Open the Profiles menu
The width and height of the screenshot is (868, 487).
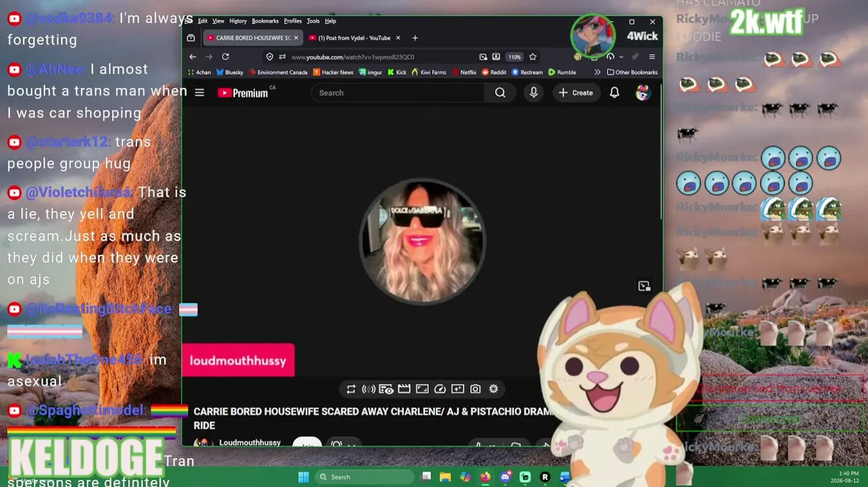[x=293, y=21]
